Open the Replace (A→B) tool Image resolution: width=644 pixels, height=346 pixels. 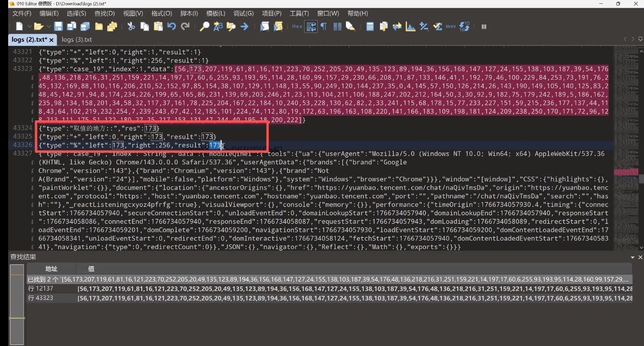pyautogui.click(x=218, y=26)
